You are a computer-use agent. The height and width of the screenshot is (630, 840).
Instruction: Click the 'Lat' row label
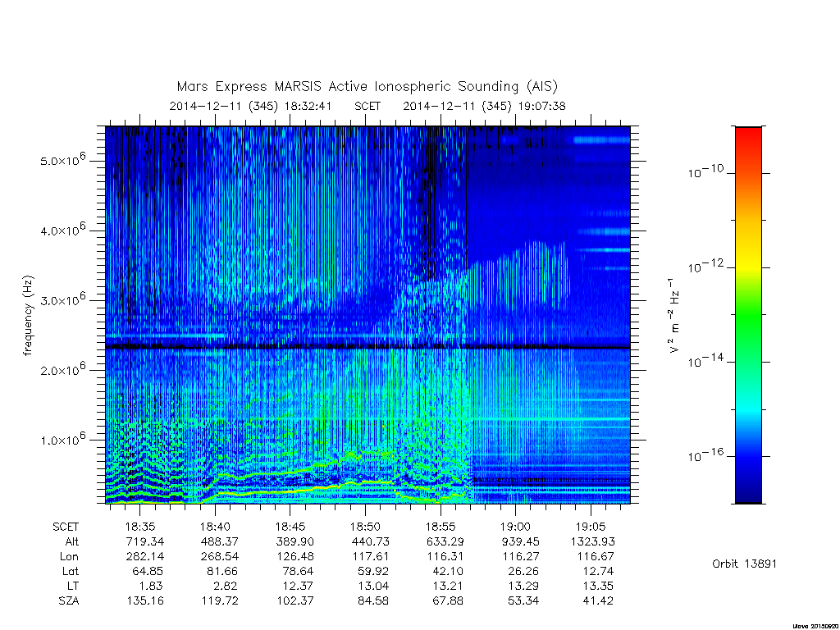point(71,571)
